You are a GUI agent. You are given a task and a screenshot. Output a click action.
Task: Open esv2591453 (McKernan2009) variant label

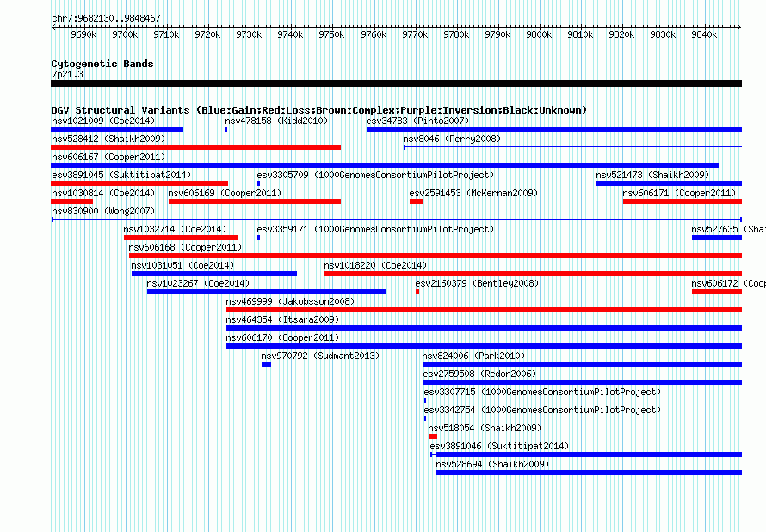coord(473,193)
